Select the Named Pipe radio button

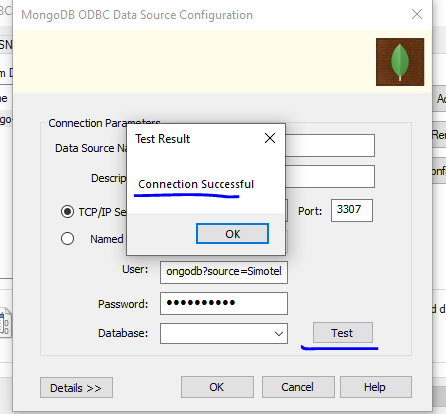point(67,239)
